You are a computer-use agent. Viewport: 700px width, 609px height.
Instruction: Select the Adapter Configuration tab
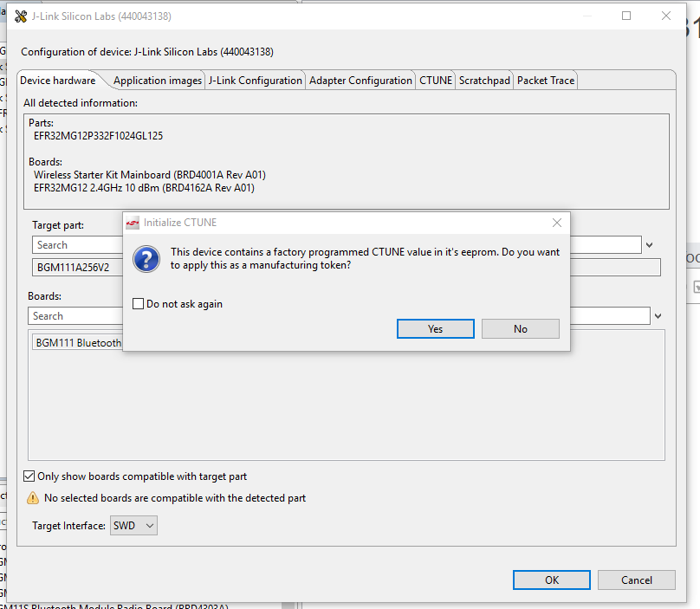pos(360,80)
